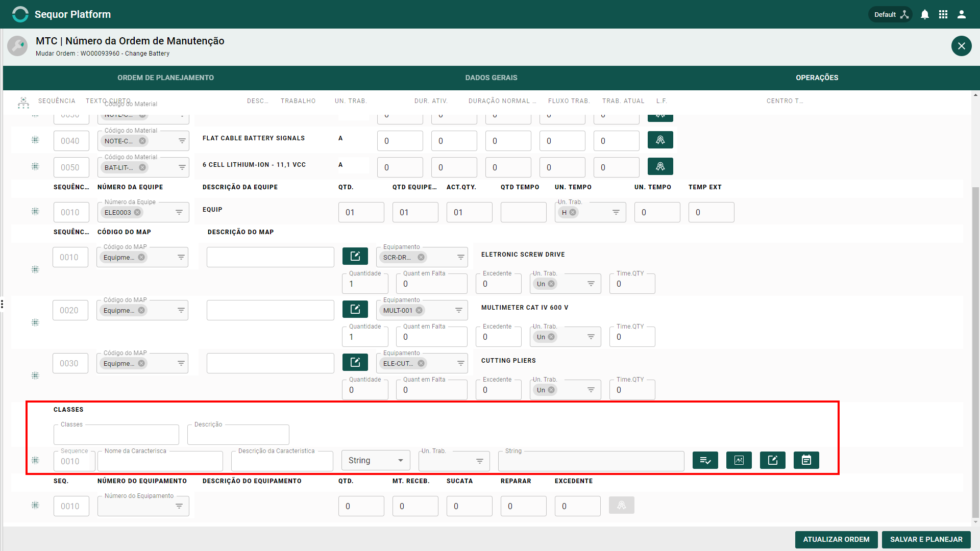Click drag handle of MAP row 0010
This screenshot has height=551, width=980.
pos(35,269)
